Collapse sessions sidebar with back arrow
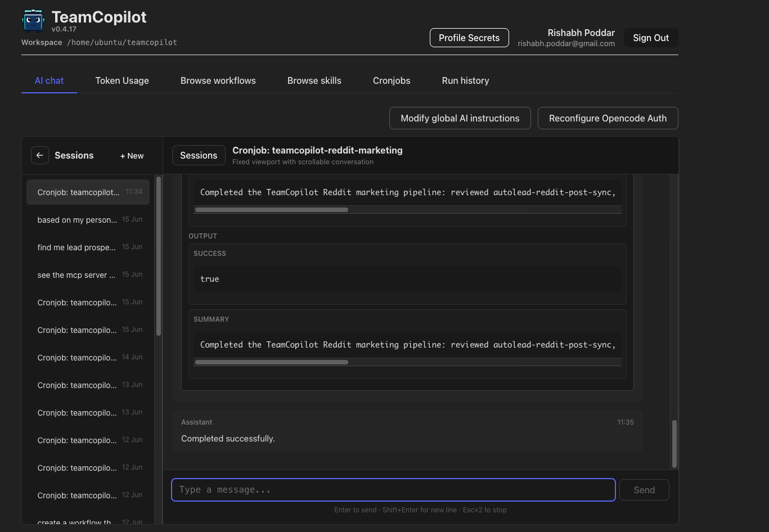Image resolution: width=769 pixels, height=532 pixels. coord(39,155)
